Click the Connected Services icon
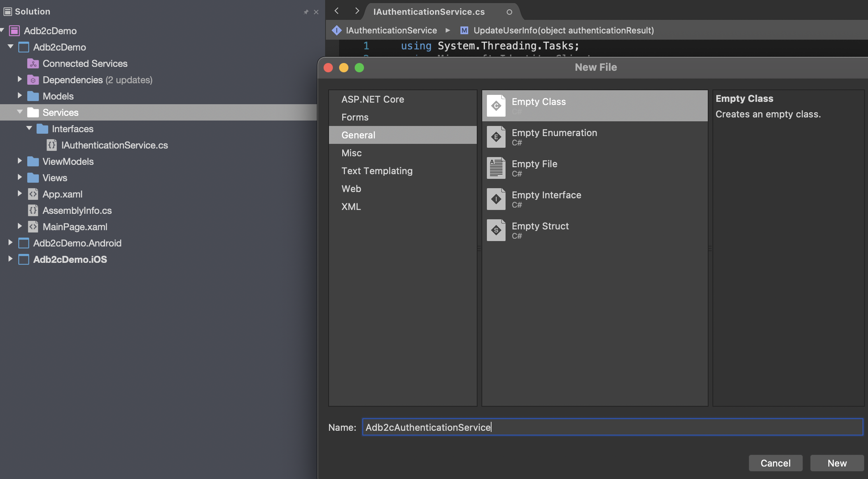Screen dimensions: 868x479 [x=33, y=63]
